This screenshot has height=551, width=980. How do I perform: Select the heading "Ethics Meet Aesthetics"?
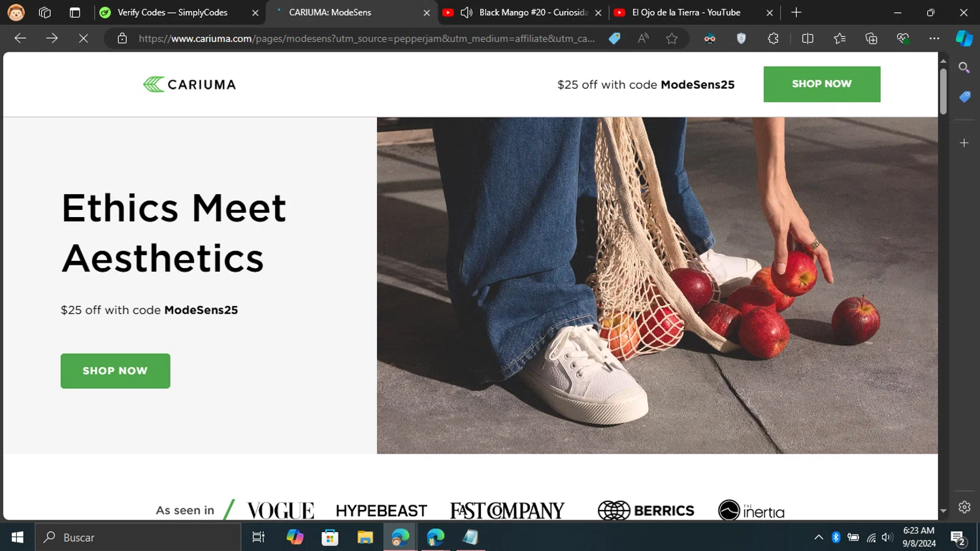coord(174,233)
